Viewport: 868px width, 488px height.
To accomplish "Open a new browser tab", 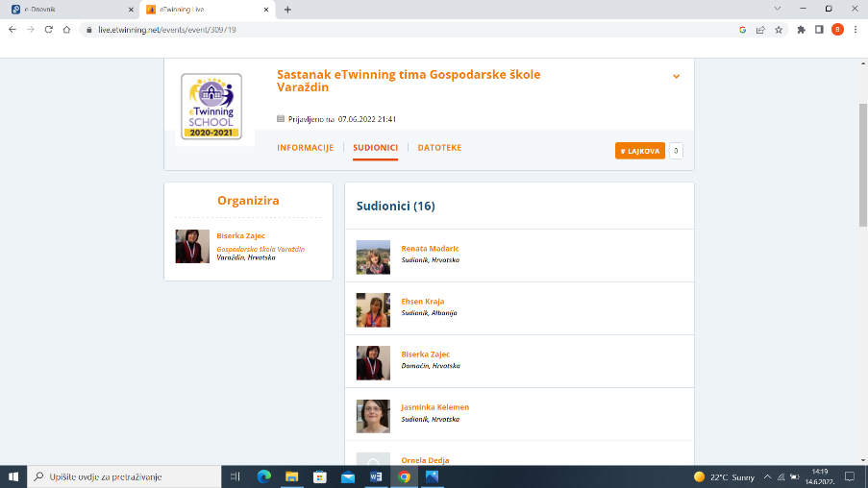I will pos(287,10).
